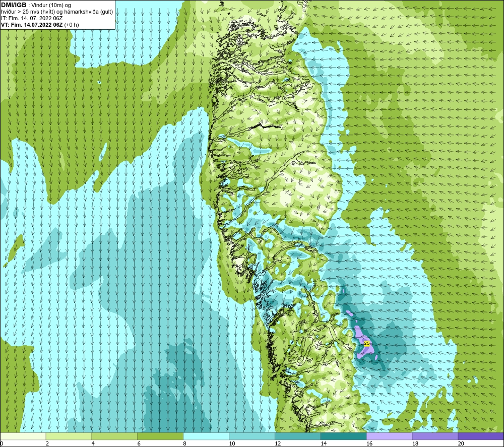Screen dimensions: 504x447
Task: Click the scale label '20'
Action: click(x=461, y=443)
